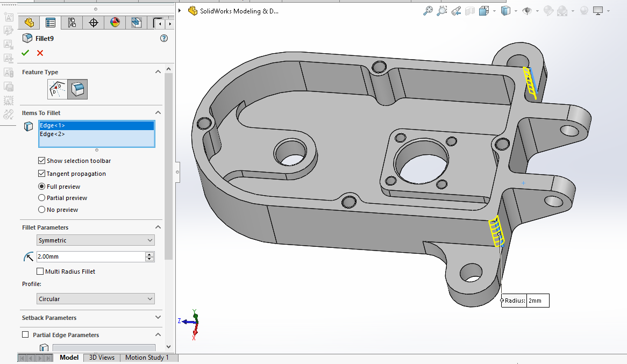
Task: Uncheck Show selection toolbar
Action: (42, 161)
